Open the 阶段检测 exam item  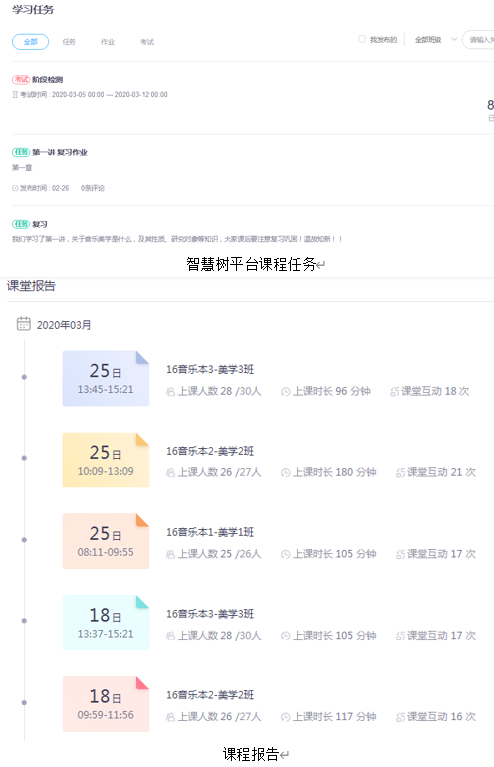[47, 80]
